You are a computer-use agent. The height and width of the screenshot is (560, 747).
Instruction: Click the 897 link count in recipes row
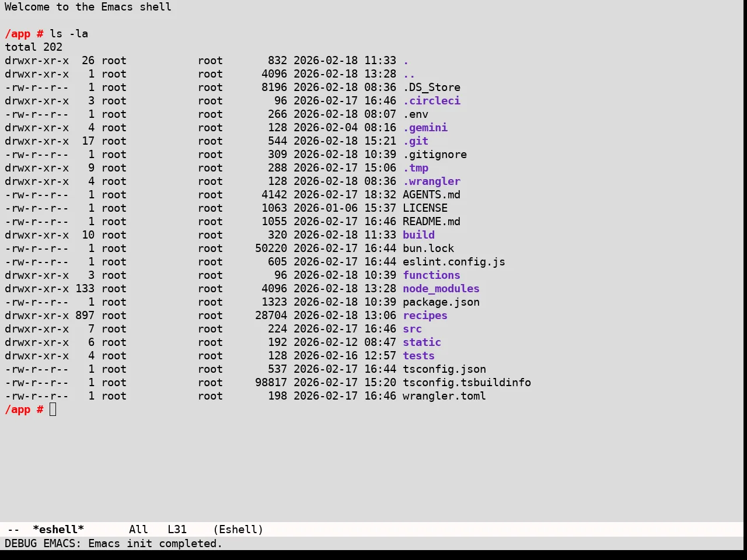85,316
